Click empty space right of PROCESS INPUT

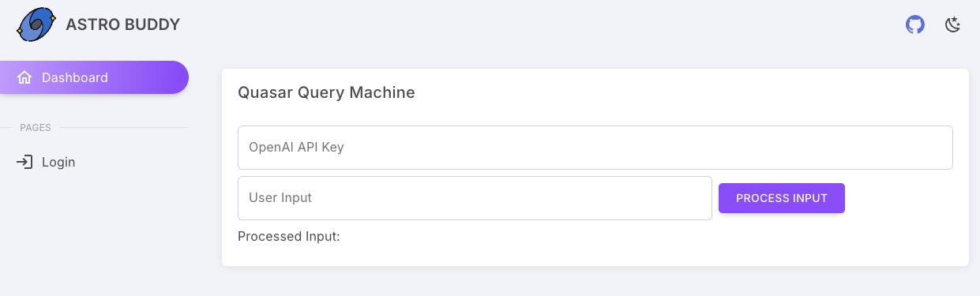pos(900,198)
